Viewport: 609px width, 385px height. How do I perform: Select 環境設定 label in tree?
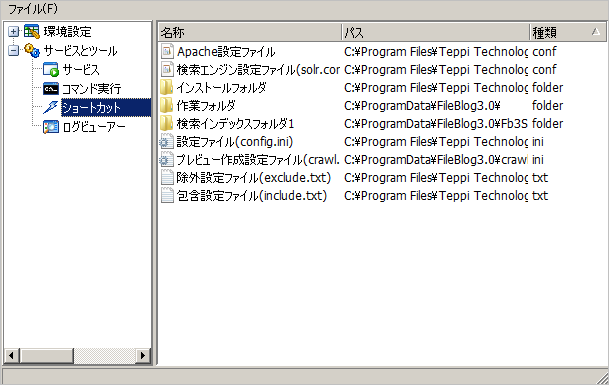(x=68, y=31)
